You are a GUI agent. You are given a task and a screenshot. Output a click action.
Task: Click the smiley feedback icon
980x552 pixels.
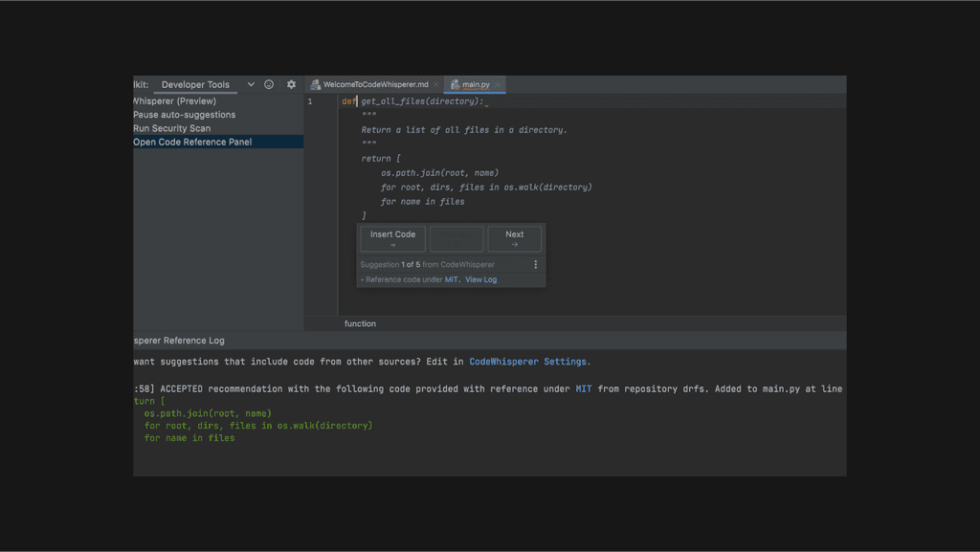point(269,84)
